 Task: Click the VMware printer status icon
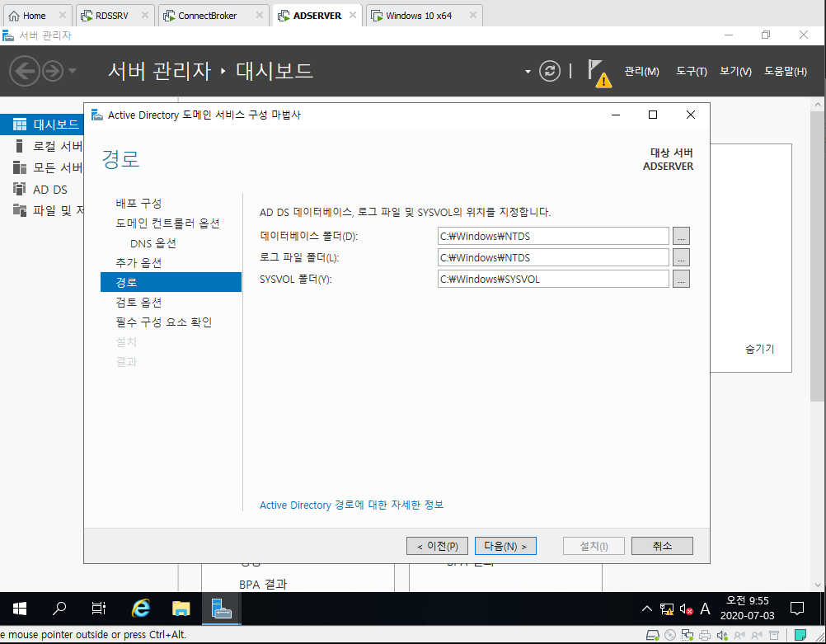[704, 635]
